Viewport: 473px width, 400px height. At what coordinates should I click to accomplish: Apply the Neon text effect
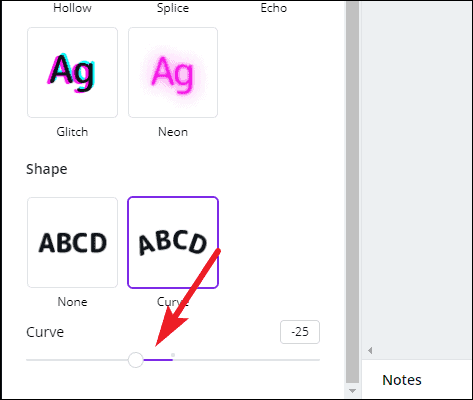tap(173, 72)
